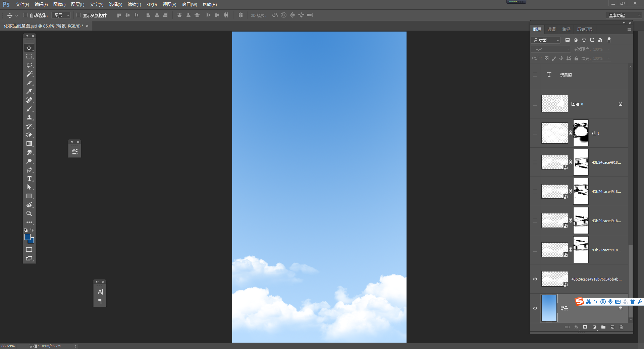Select the Horizontal Type tool
The width and height of the screenshot is (644, 349).
tap(29, 179)
